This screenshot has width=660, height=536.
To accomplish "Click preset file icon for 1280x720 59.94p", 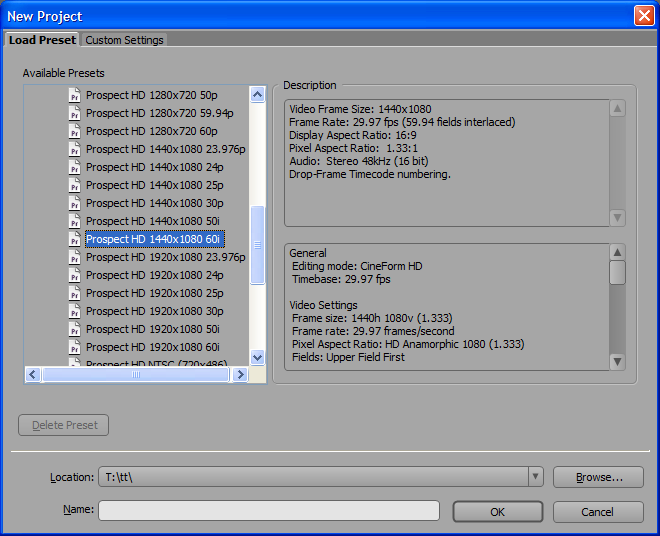I will 75,113.
